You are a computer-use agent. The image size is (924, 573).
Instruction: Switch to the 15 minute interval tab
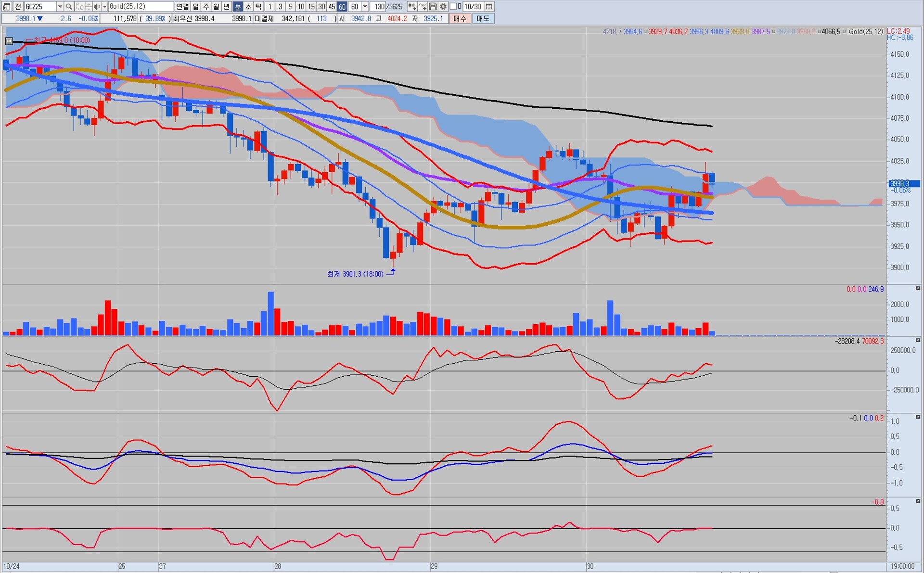pyautogui.click(x=311, y=6)
